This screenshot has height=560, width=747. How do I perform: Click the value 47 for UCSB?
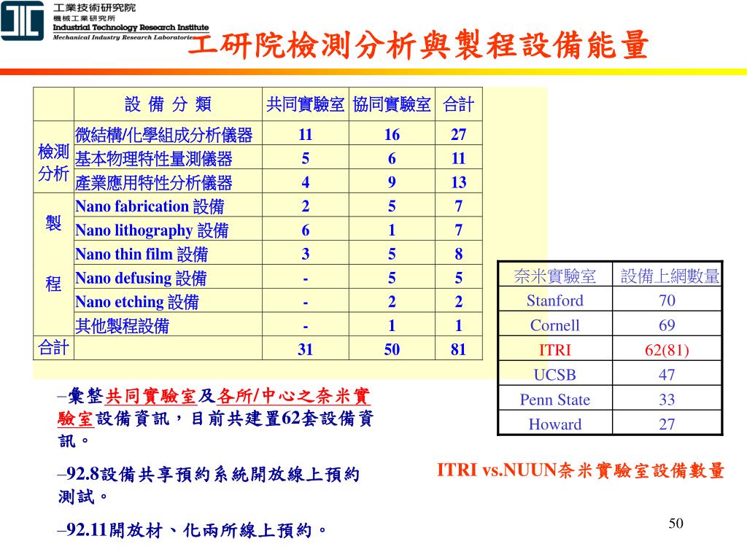click(x=667, y=375)
